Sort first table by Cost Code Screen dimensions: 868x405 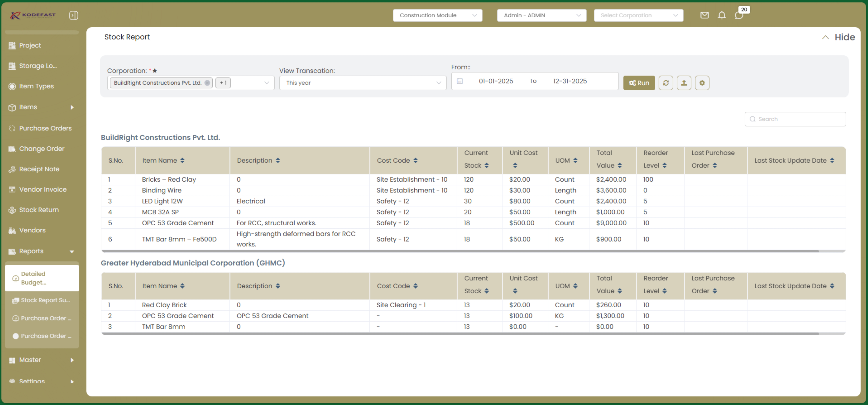[x=416, y=160]
